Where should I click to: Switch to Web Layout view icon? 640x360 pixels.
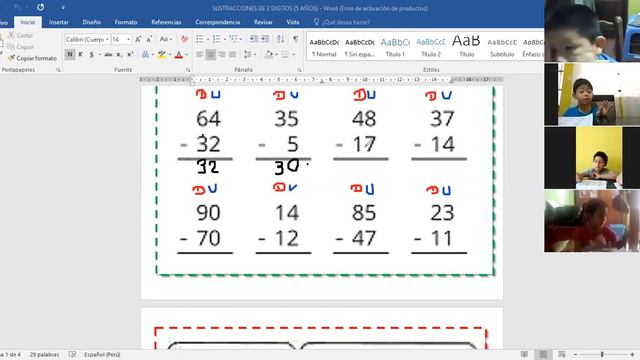pos(562,354)
